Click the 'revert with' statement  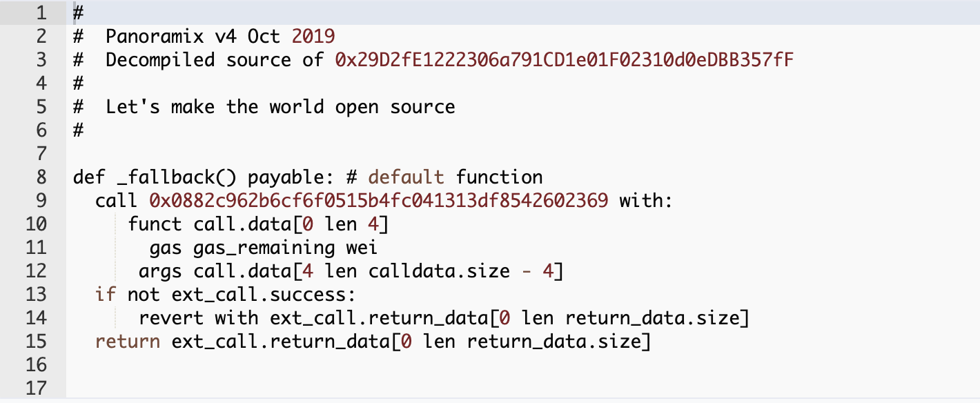198,318
